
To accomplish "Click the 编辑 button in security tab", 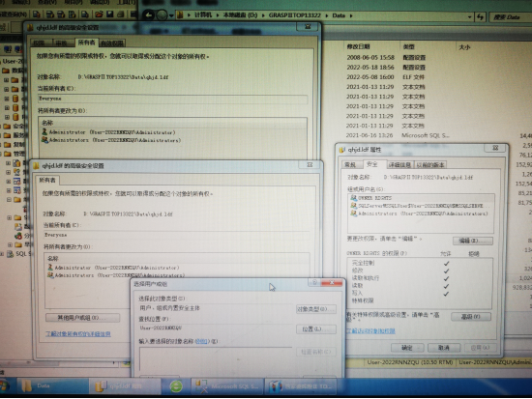I will pos(473,241).
